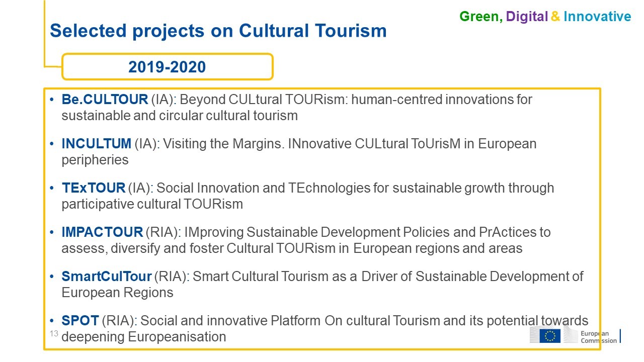
Task: Click the "TExTOUR" project name
Action: pyautogui.click(x=93, y=188)
